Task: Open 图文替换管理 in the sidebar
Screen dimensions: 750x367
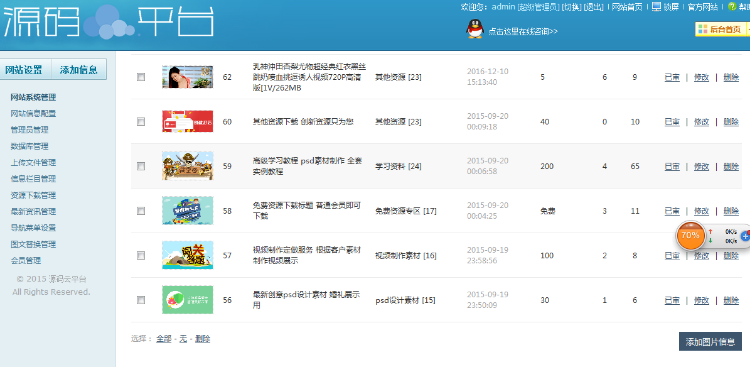Action: click(33, 244)
